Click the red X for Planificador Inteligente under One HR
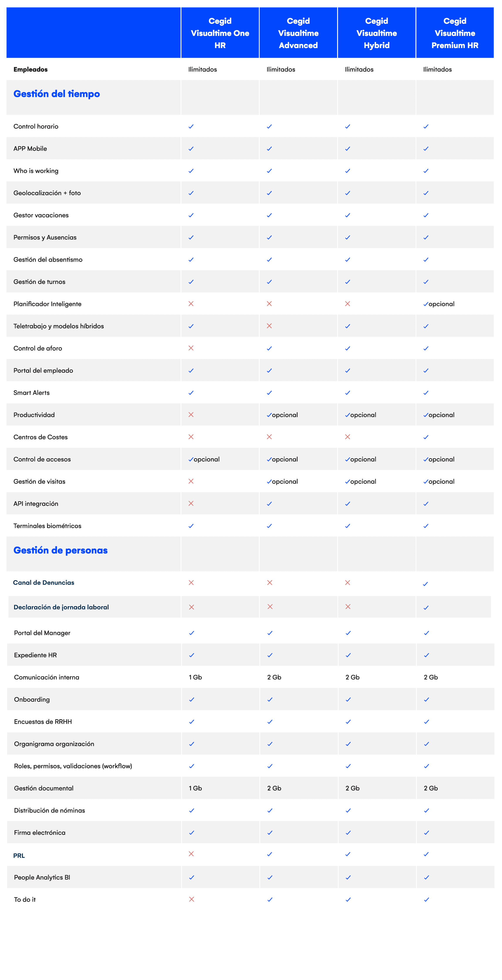The width and height of the screenshot is (502, 980). tap(191, 304)
